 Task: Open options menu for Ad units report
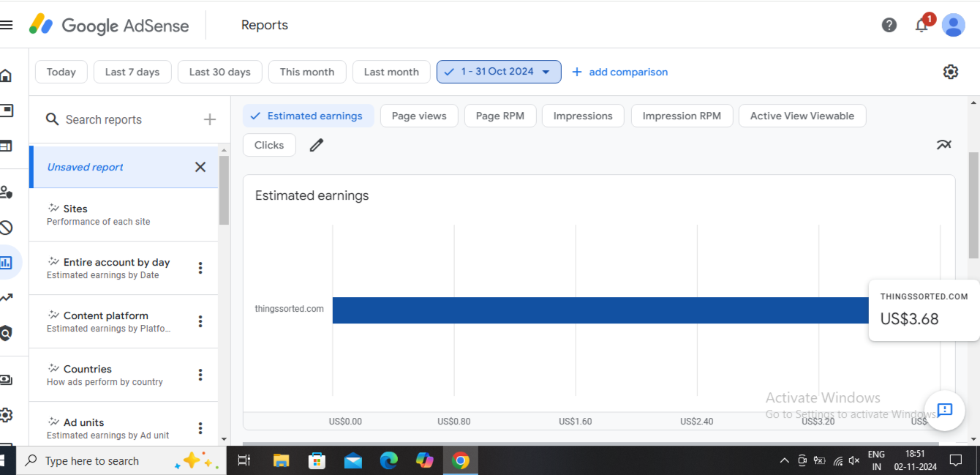click(x=200, y=428)
